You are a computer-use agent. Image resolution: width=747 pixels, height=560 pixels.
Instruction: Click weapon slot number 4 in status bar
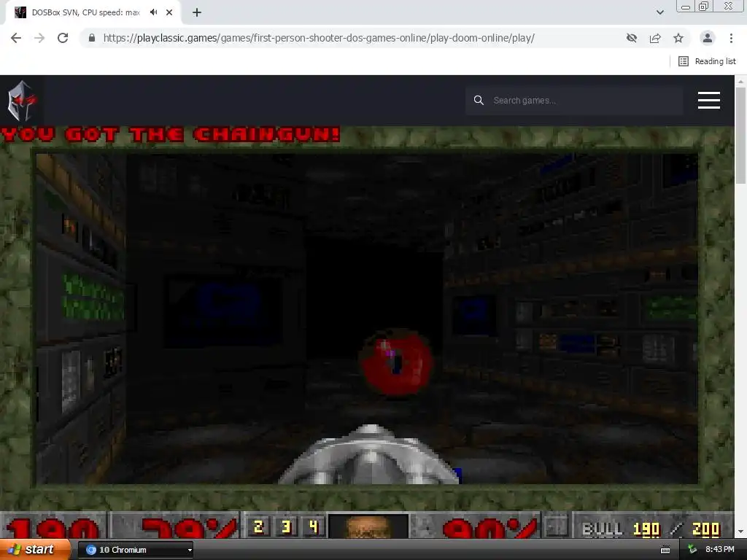pyautogui.click(x=313, y=526)
